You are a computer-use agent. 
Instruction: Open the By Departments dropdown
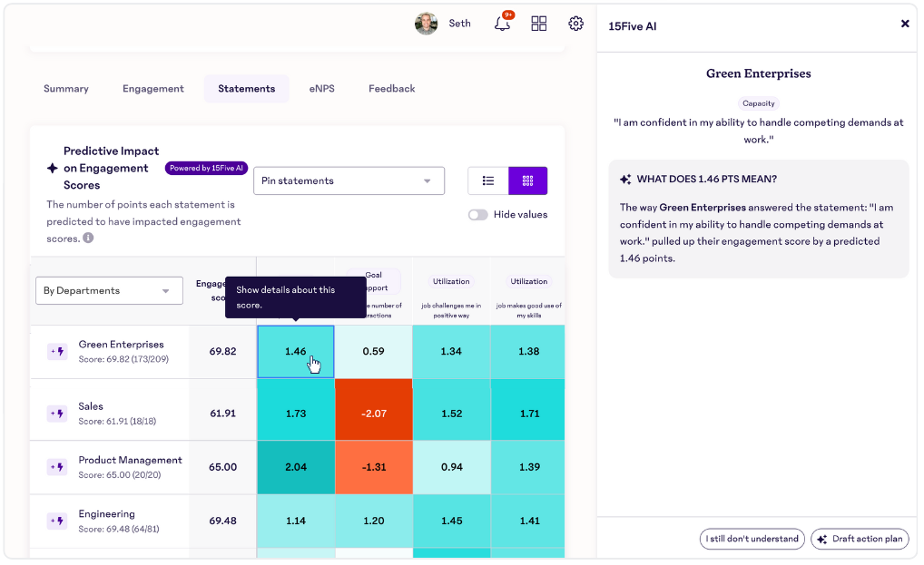pos(109,291)
